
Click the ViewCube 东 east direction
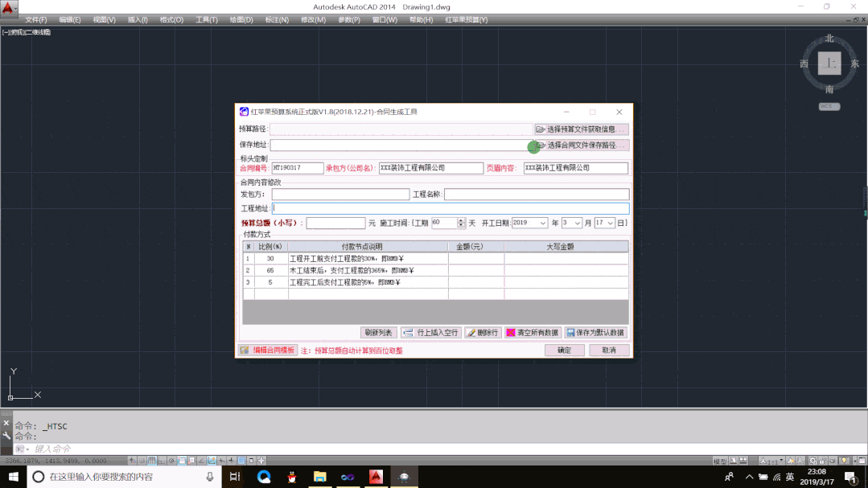tap(854, 64)
